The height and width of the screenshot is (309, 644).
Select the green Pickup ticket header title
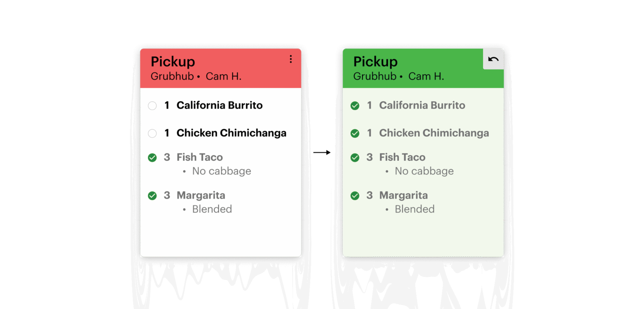(375, 62)
